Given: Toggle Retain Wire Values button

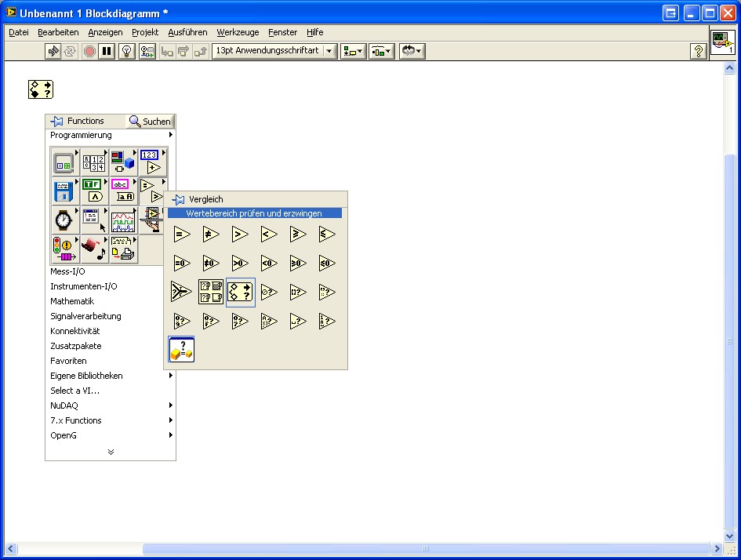Looking at the screenshot, I should (x=147, y=51).
